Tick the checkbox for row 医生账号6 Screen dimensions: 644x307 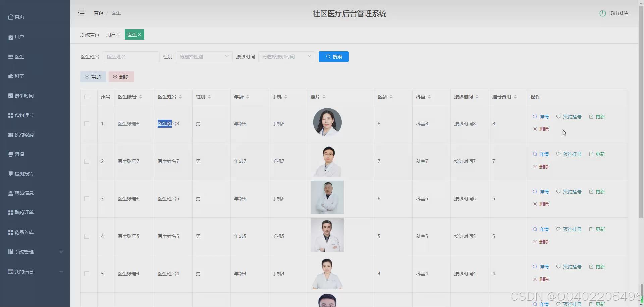tap(87, 199)
